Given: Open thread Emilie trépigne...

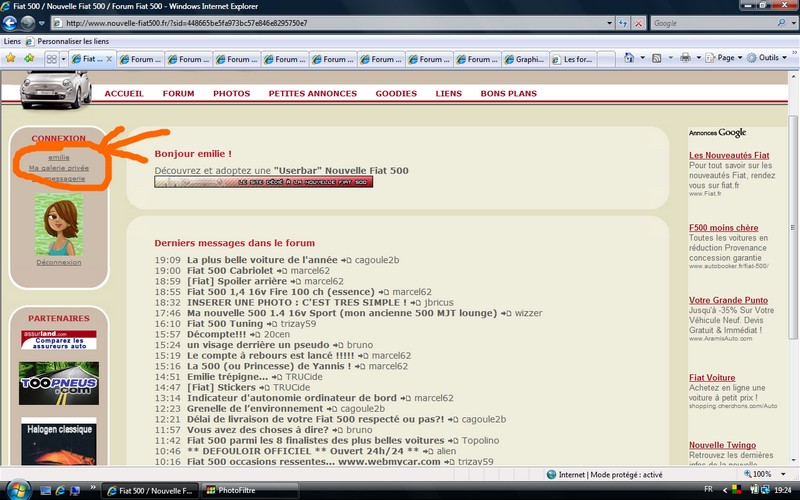Looking at the screenshot, I should coord(227,377).
